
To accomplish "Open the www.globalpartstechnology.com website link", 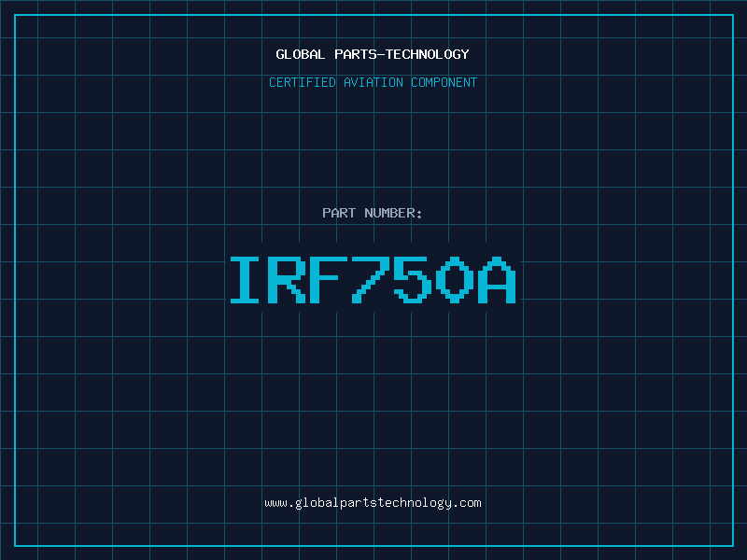I will pos(373,503).
